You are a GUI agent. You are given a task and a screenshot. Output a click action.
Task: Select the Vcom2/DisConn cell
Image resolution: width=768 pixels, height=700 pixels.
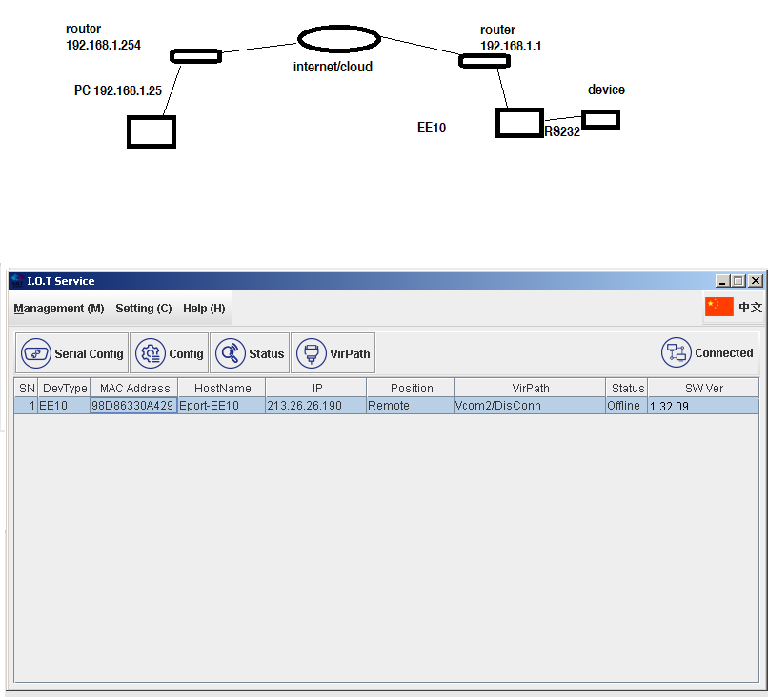[530, 406]
